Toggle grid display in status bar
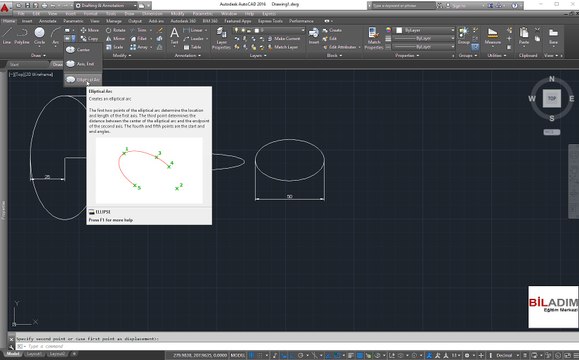579x360 pixels. (252, 355)
